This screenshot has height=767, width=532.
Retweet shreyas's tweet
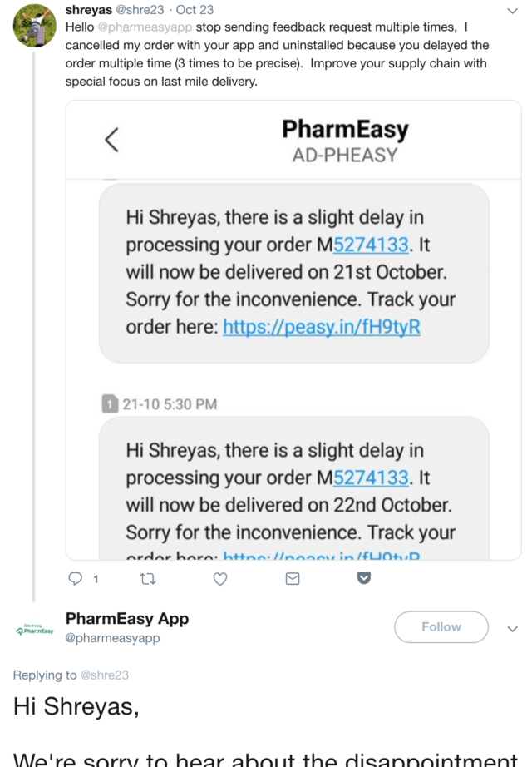click(x=148, y=578)
